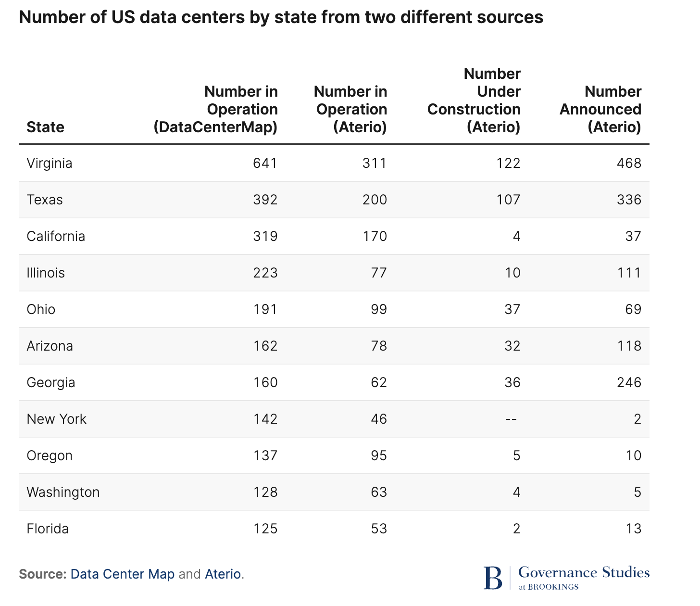Screen dimensions: 700x606
Task: Click Number Under Construction (Aterio) header
Action: point(474,101)
